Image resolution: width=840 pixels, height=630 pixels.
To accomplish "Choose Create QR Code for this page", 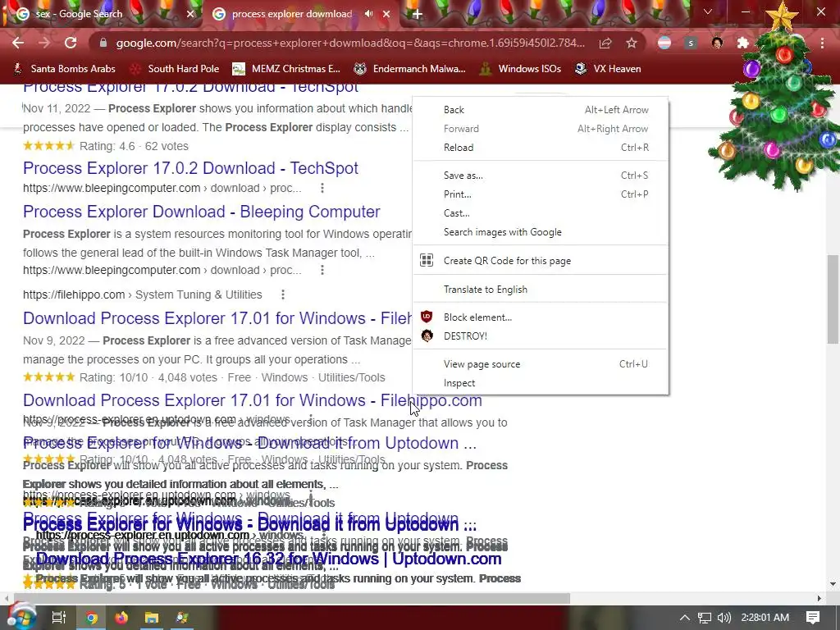I will (541, 260).
